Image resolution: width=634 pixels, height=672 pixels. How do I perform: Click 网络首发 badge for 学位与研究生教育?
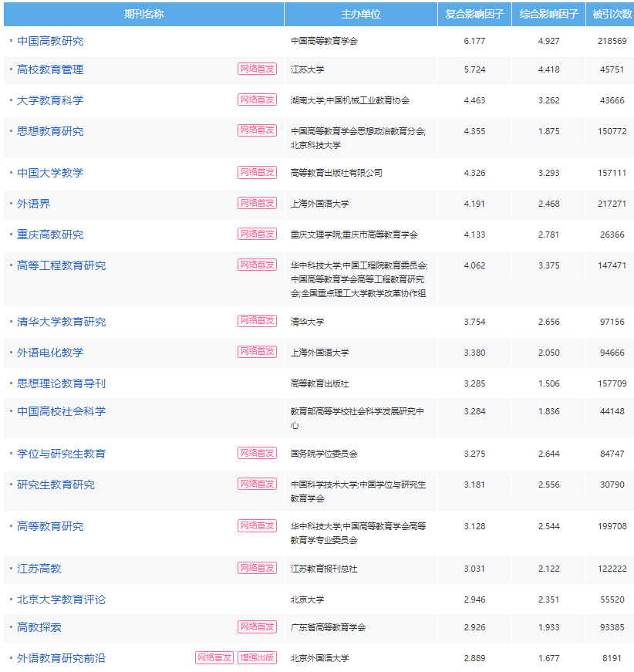point(257,453)
